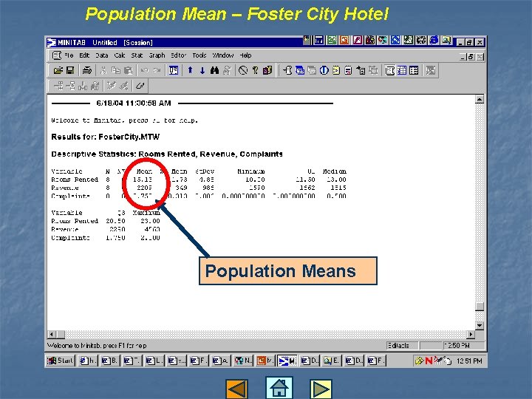
Task: Click the red N system tray icon
Action: 429,361
